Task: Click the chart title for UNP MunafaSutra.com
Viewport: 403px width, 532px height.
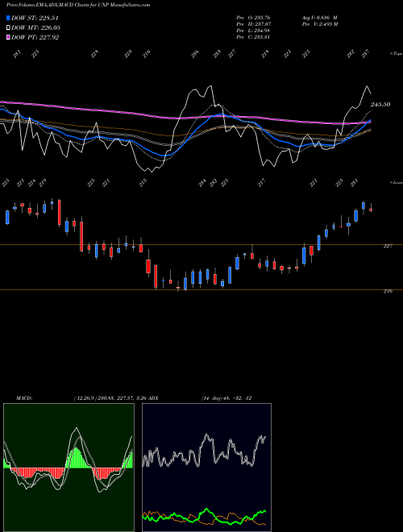Action: click(x=78, y=5)
